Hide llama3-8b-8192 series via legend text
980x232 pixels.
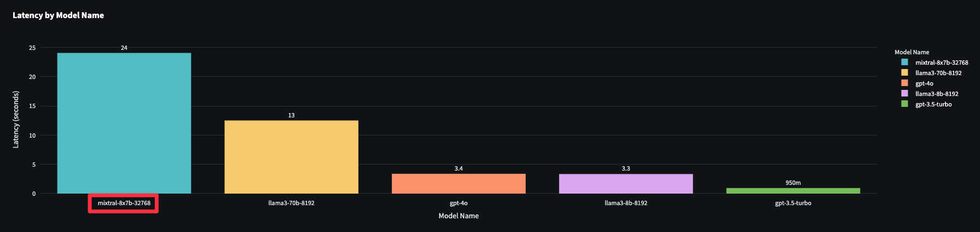pos(937,94)
